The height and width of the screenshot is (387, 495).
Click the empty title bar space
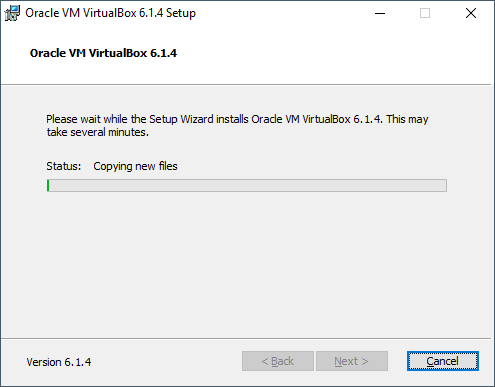(283, 13)
